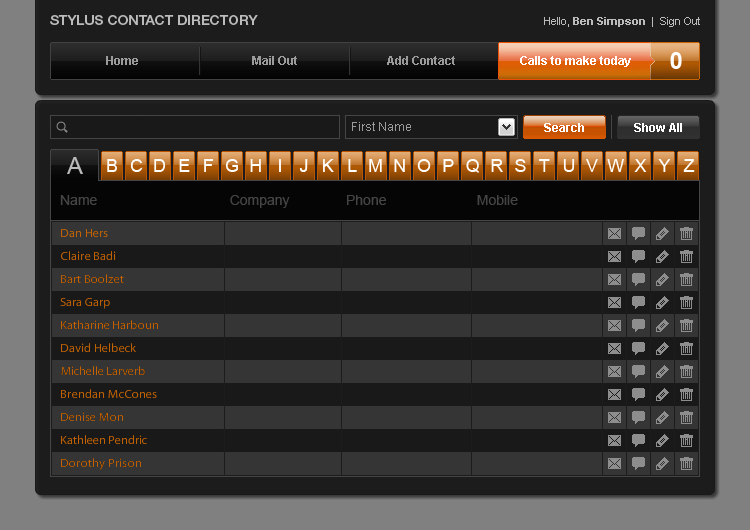Click the magnifier icon in the search box
This screenshot has height=530, width=750.
[x=62, y=127]
